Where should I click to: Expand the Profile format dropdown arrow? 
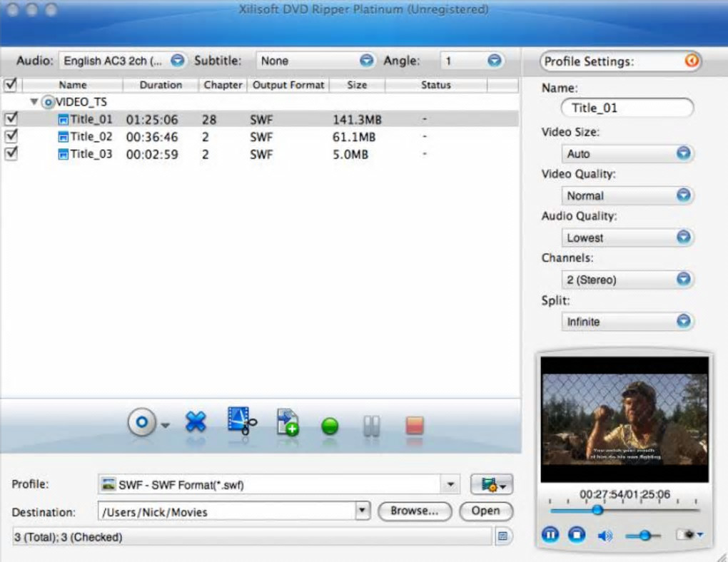point(450,485)
